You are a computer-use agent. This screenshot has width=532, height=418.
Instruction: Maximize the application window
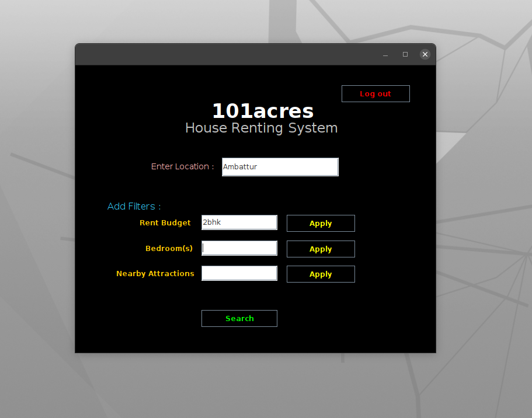[x=405, y=54]
